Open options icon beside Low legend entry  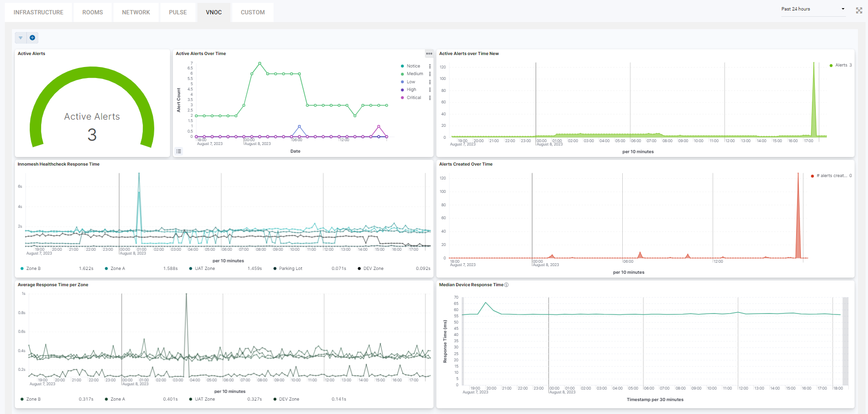(x=430, y=82)
